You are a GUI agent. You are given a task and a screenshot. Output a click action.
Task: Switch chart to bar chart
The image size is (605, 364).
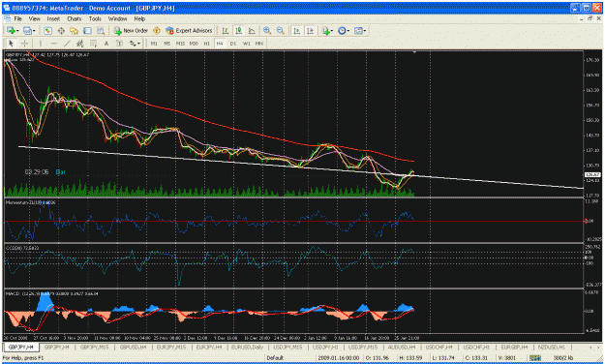click(x=225, y=30)
